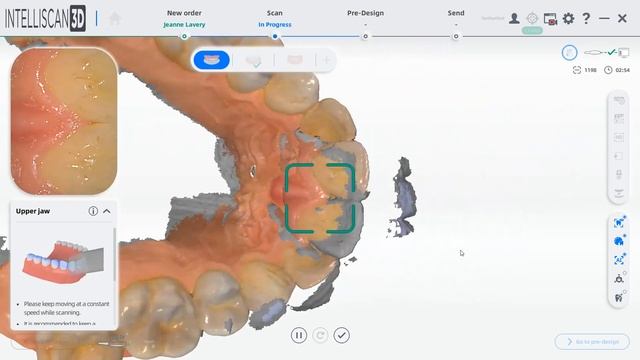This screenshot has width=640, height=360.
Task: Go to home screen icon
Action: [115, 18]
